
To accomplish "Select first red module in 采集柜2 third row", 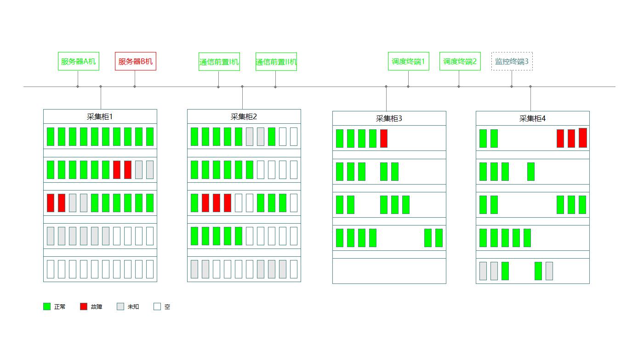I will coord(205,203).
